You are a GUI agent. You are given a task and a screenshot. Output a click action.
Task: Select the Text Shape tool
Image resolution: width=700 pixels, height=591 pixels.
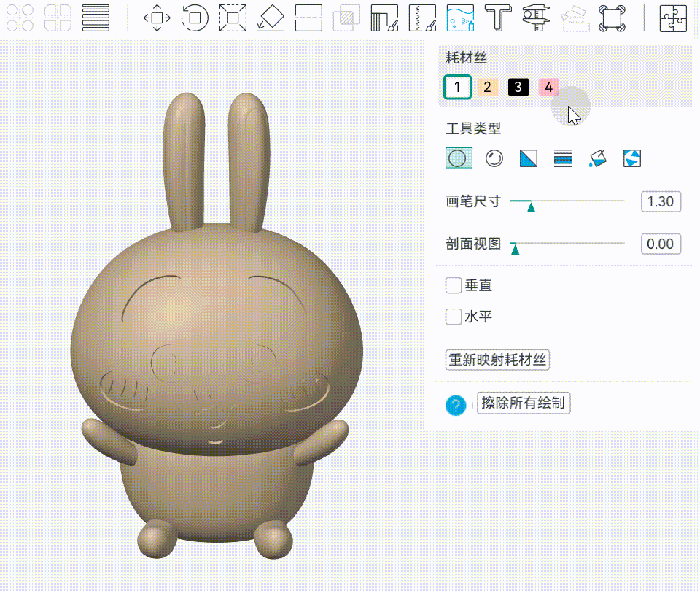[498, 18]
